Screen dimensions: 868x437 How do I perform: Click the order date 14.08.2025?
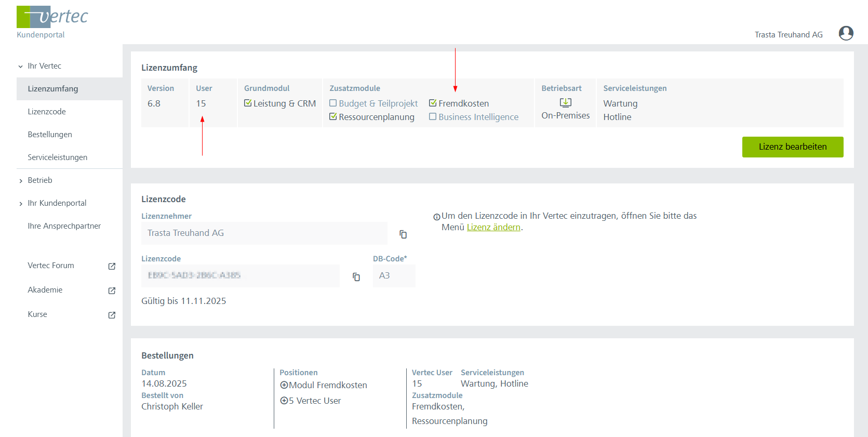coord(164,383)
